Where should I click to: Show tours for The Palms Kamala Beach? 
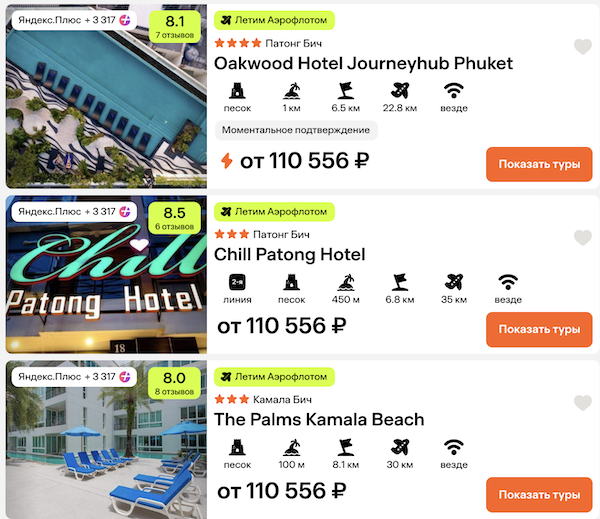539,495
